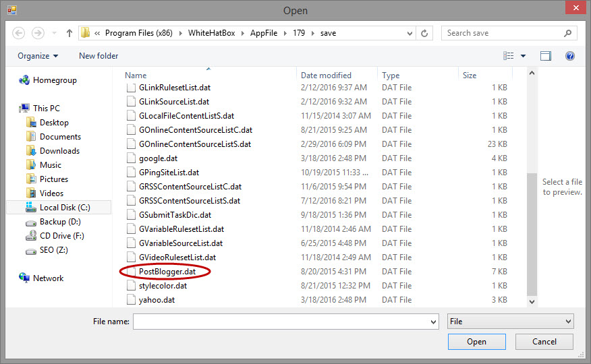Click the change view icon
The height and width of the screenshot is (364, 591).
click(509, 56)
